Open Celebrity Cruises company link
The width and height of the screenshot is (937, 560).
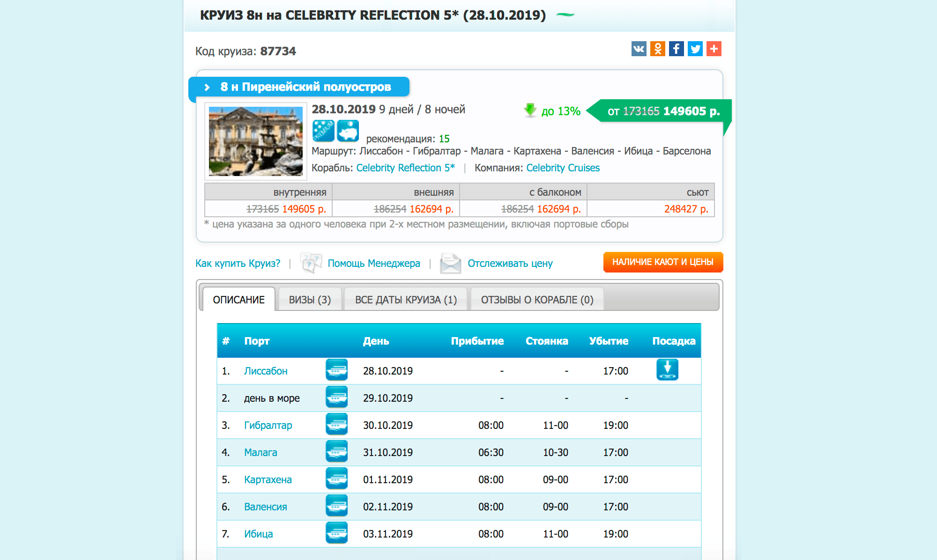pyautogui.click(x=563, y=168)
